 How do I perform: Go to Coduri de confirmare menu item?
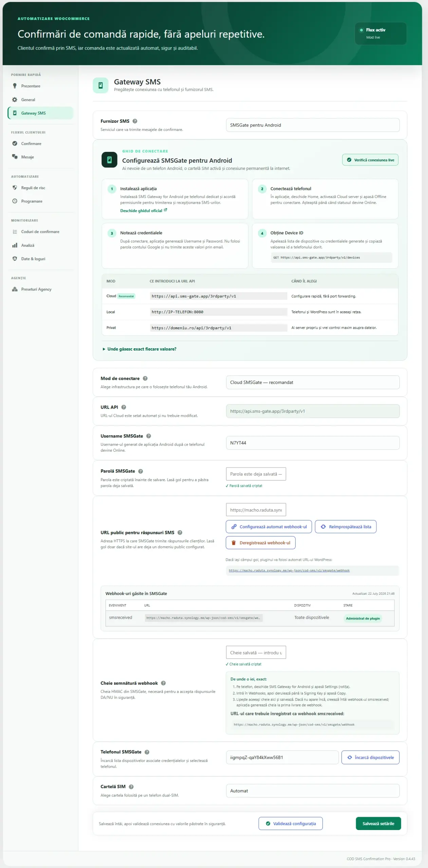pos(40,232)
